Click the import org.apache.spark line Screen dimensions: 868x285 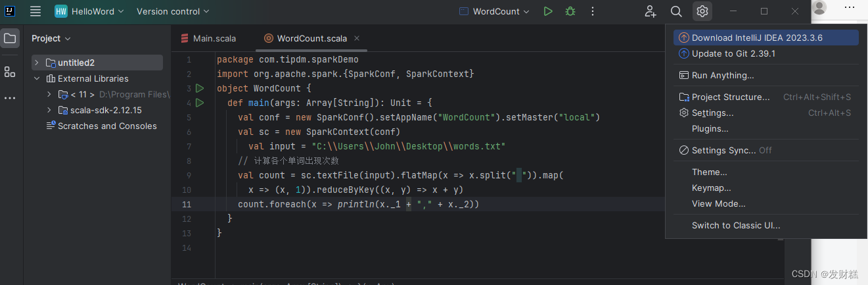[x=345, y=74]
